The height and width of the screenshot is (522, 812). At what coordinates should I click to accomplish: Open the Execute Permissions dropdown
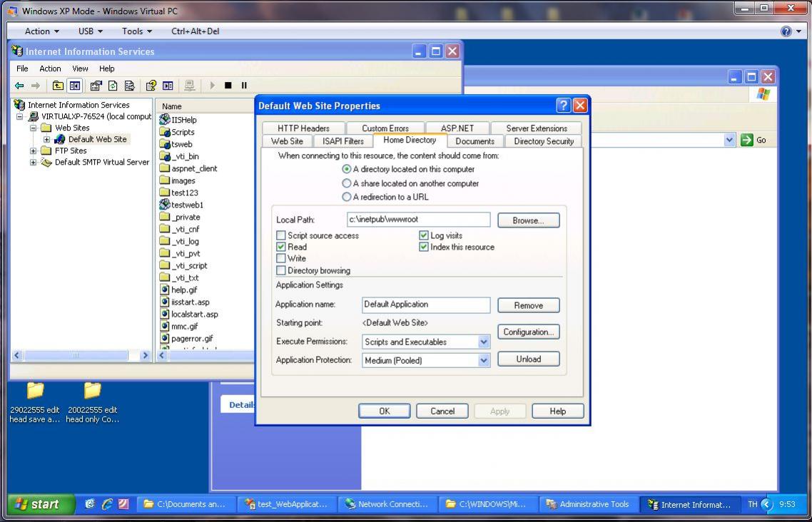(x=484, y=342)
